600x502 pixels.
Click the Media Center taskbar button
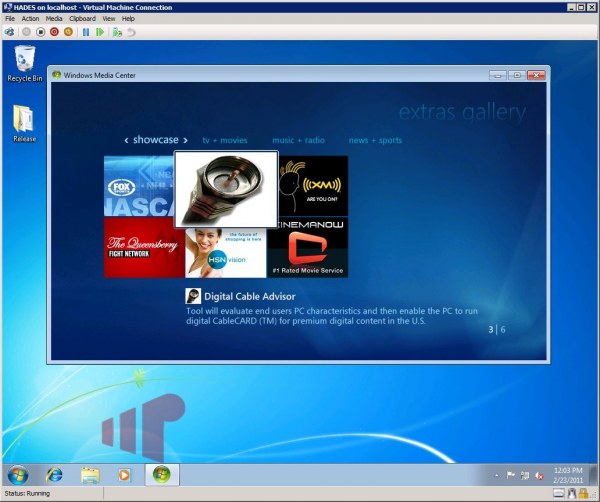(x=162, y=475)
